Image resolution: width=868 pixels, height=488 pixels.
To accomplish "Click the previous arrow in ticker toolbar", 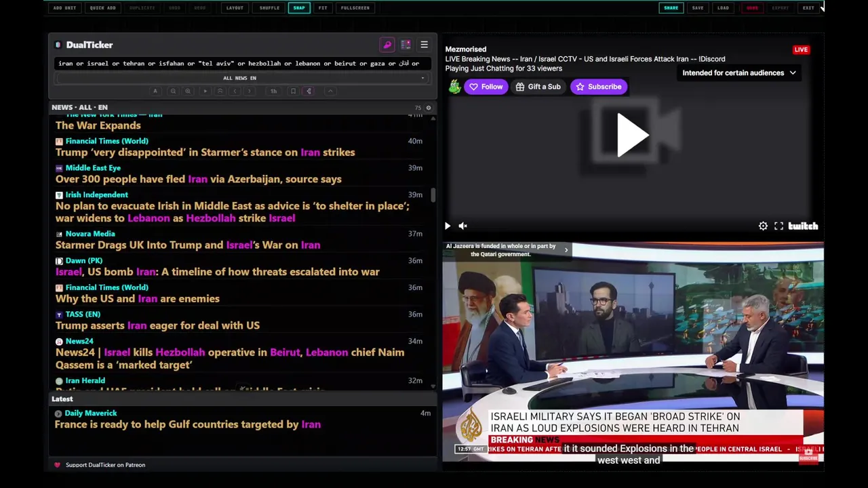I will (235, 91).
